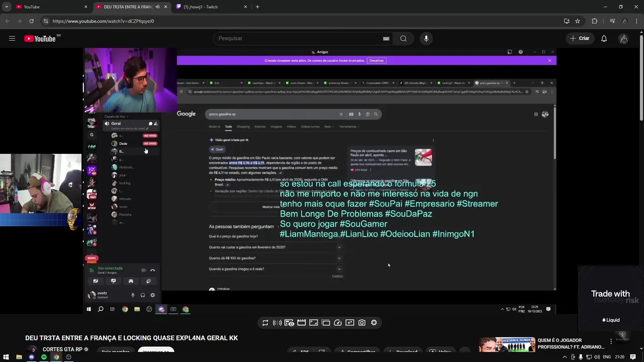Open YouTube notifications bell

[x=604, y=38]
